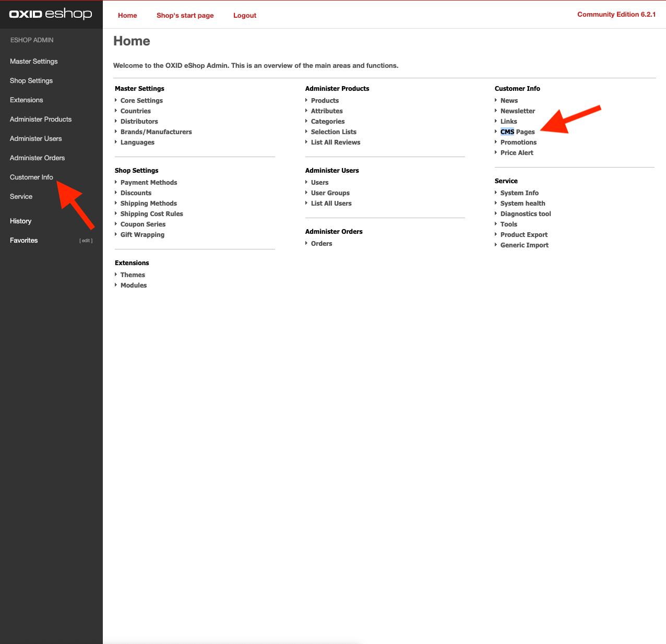This screenshot has height=644, width=666.
Task: Open the Users link under Administer Users
Action: click(x=319, y=182)
